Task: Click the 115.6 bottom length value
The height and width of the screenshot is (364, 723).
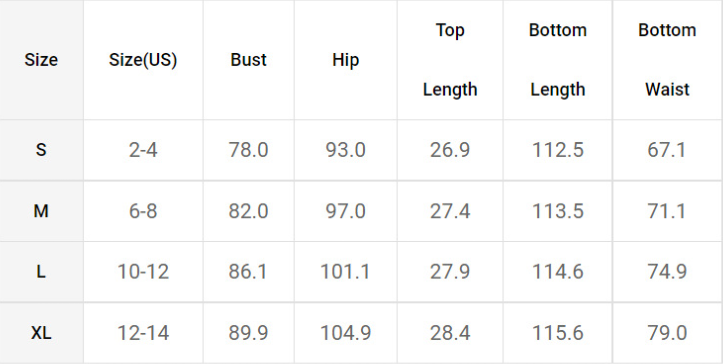Action: (557, 333)
